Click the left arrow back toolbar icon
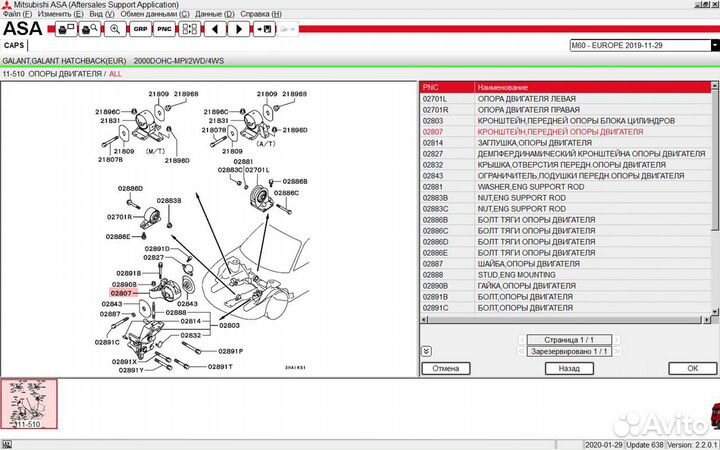This screenshot has height=450, width=720. (x=213, y=30)
